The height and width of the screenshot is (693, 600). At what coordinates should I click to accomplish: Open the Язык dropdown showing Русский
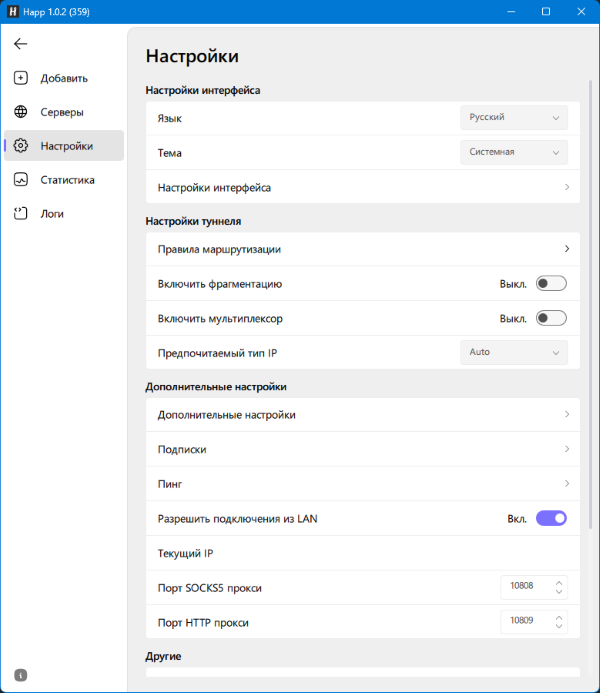tap(514, 118)
